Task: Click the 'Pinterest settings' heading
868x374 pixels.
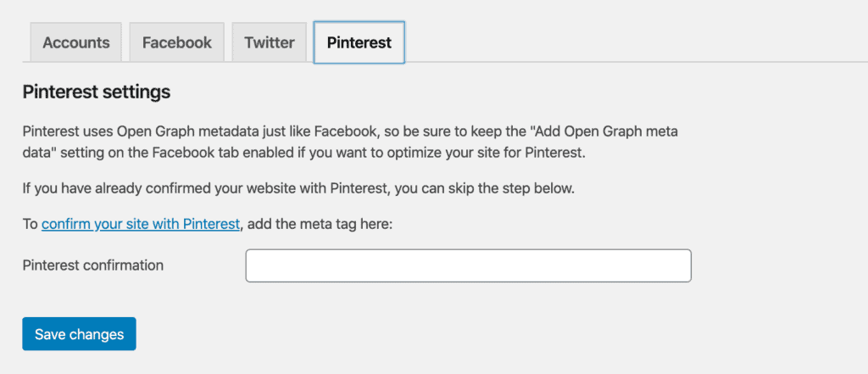Action: coord(97,92)
